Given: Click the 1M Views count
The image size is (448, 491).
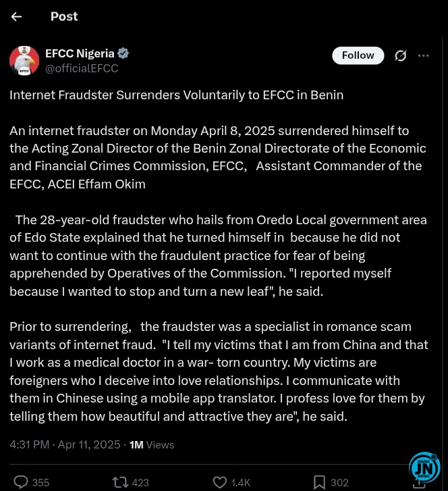Looking at the screenshot, I should coord(152,444).
